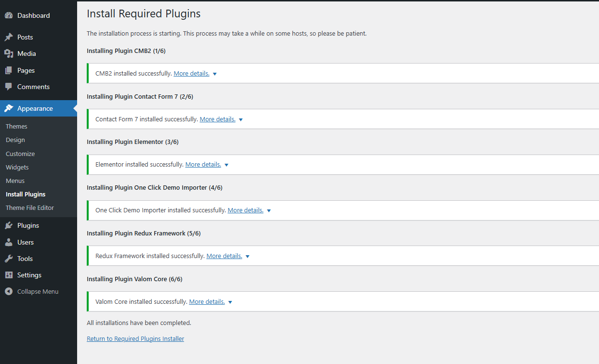Viewport: 599px width, 364px height.
Task: Select the Posts pushpin icon
Action: [x=9, y=37]
